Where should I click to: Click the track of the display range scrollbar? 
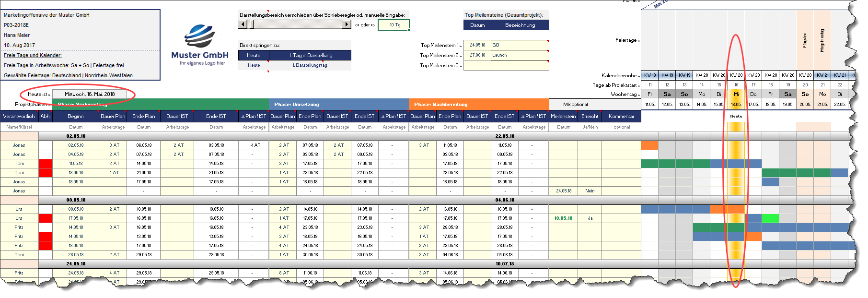[x=298, y=24]
